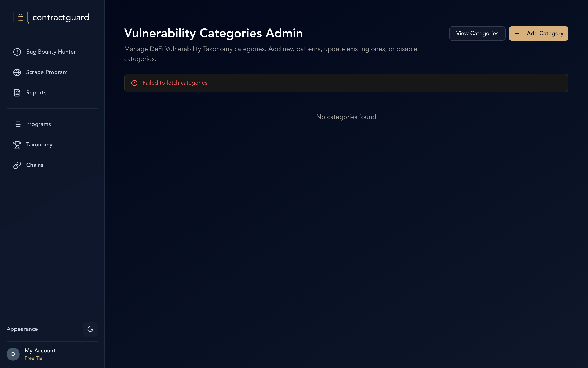Click the Vulnerability Categories Admin heading

[x=213, y=33]
